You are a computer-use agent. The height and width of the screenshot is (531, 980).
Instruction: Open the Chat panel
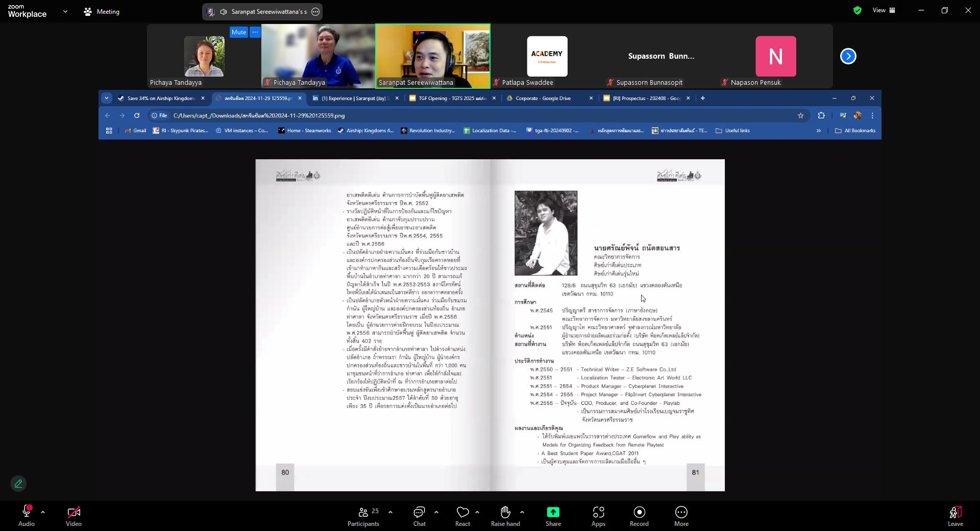pyautogui.click(x=419, y=516)
